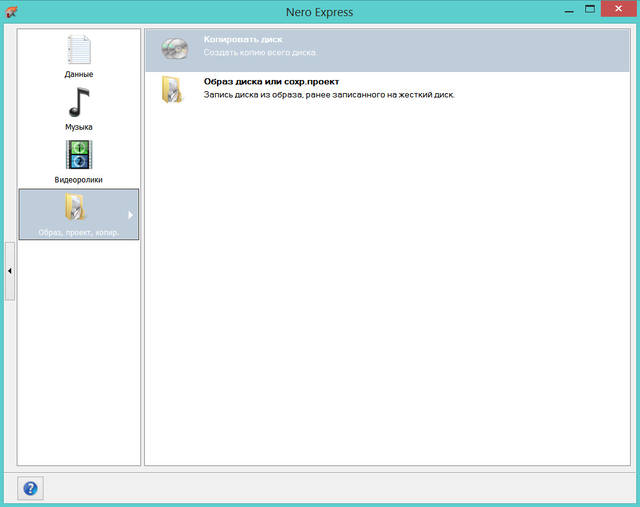
Task: Choose the Видеоролики film strip icon
Action: pyautogui.click(x=79, y=155)
